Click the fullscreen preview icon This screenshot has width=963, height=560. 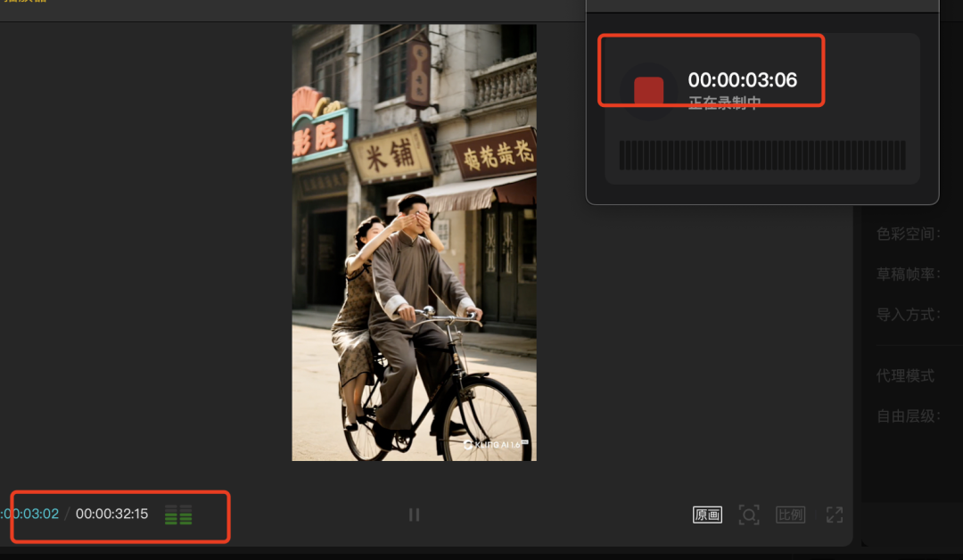pos(835,515)
